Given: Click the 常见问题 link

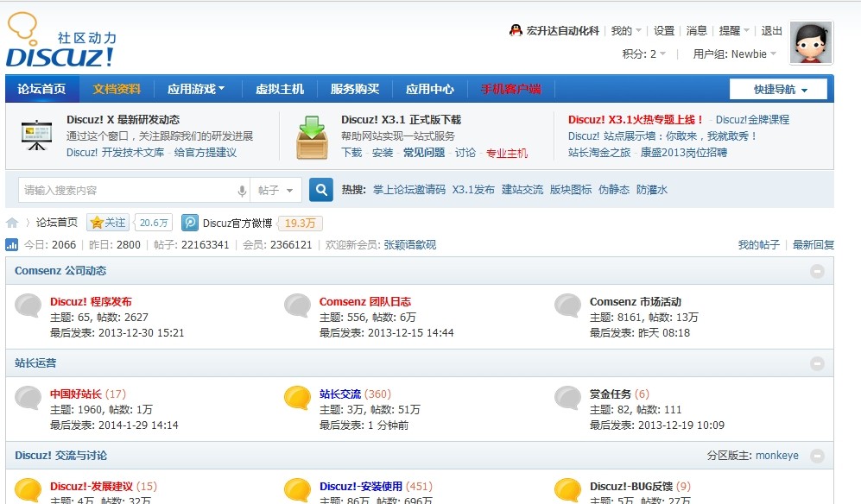Looking at the screenshot, I should [424, 153].
